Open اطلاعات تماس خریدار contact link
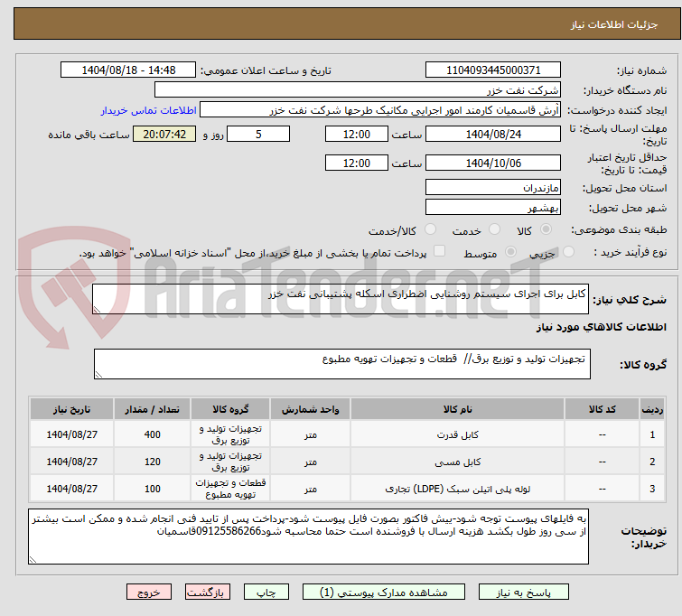 pos(148,110)
